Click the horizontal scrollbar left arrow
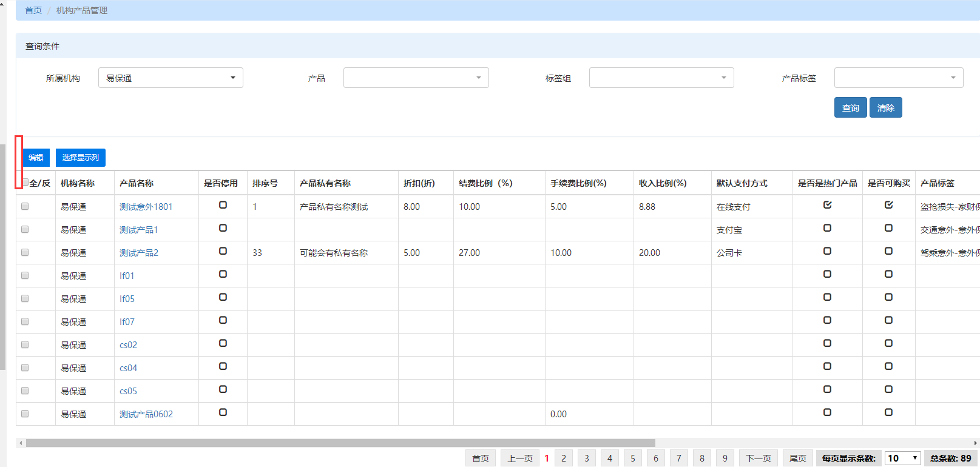This screenshot has width=980, height=467. pos(21,443)
